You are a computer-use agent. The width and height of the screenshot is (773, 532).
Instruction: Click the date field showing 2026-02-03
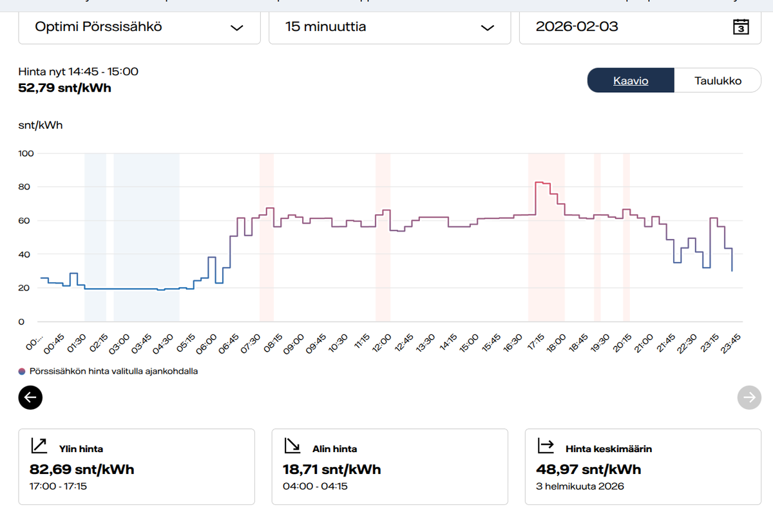click(x=640, y=27)
